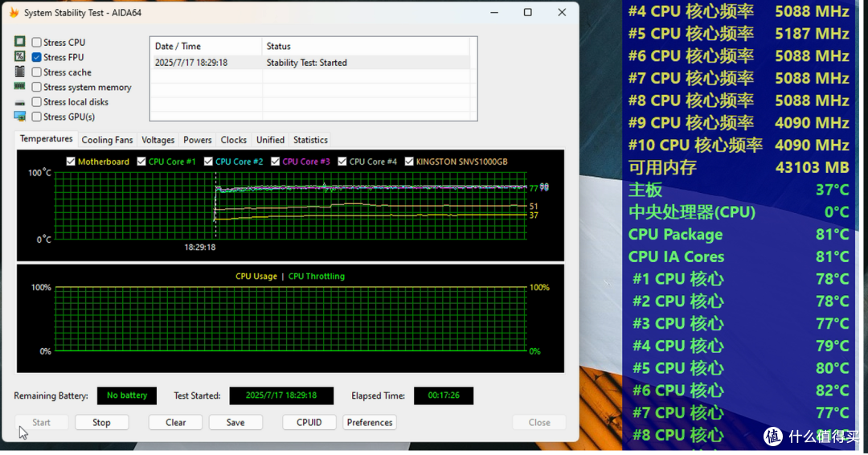The width and height of the screenshot is (868, 455).
Task: Click the monitor icon beside Stress GPU(s)
Action: click(19, 117)
